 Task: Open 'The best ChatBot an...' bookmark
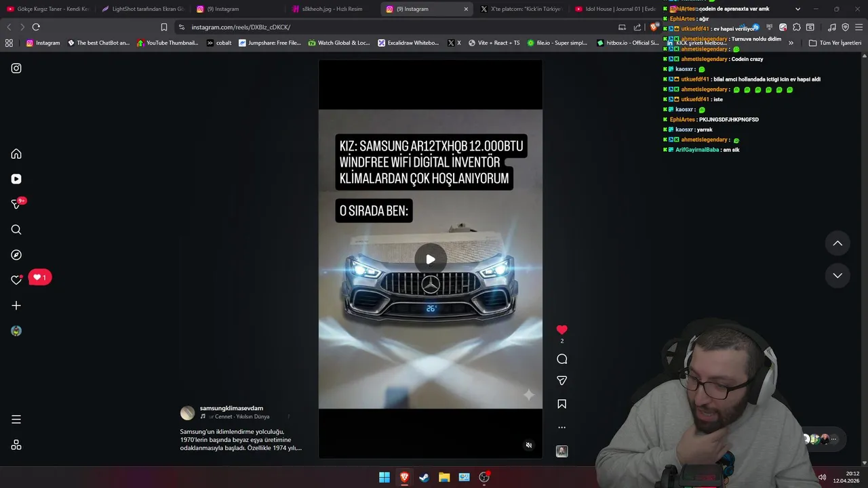[x=98, y=43]
